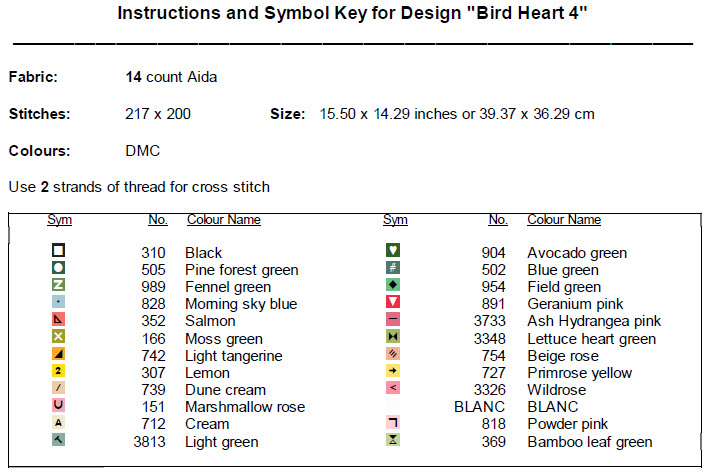Pick the Powder pink 818 swatch
The width and height of the screenshot is (709, 474).
[x=393, y=423]
